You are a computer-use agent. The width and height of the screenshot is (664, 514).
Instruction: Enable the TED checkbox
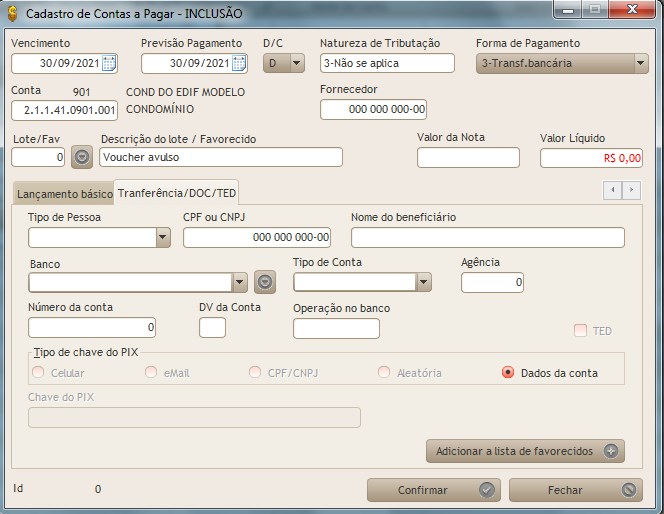[580, 331]
